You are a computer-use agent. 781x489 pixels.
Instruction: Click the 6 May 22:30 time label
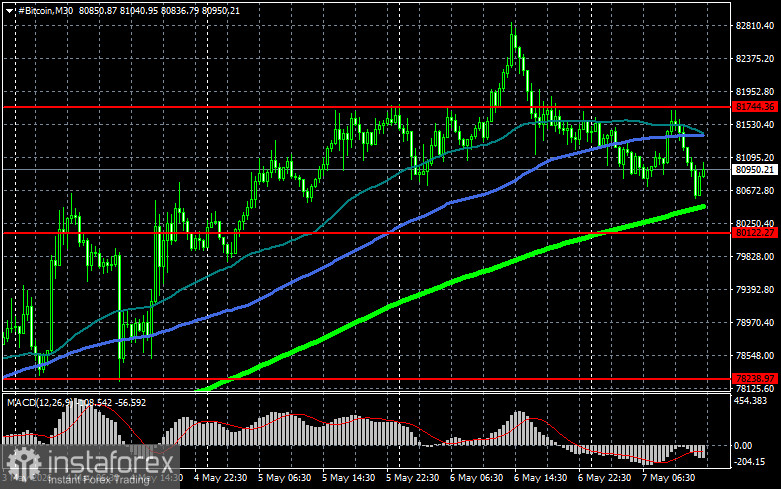pos(604,478)
